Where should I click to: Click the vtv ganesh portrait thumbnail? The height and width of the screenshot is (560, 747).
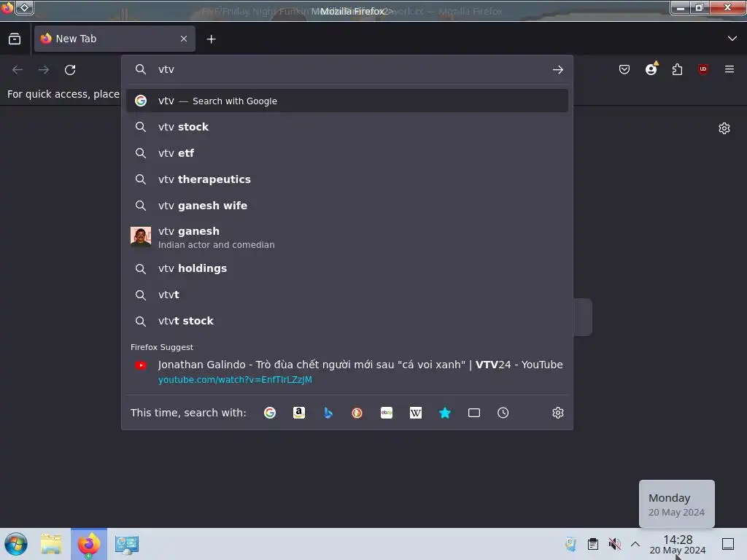click(x=141, y=237)
